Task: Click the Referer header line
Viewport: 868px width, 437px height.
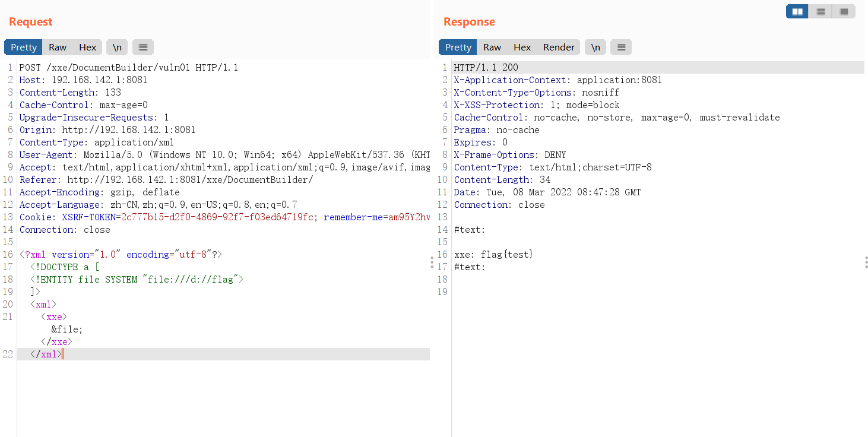Action: coord(166,180)
